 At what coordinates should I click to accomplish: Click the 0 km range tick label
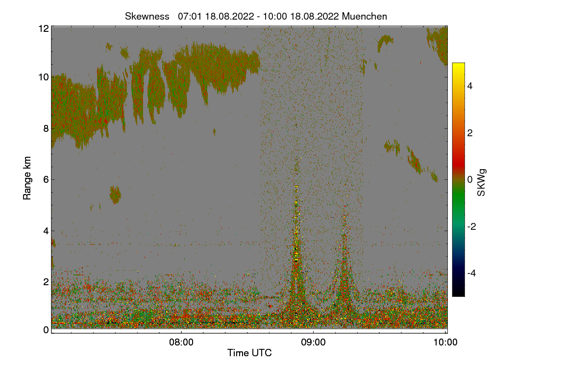tap(46, 330)
